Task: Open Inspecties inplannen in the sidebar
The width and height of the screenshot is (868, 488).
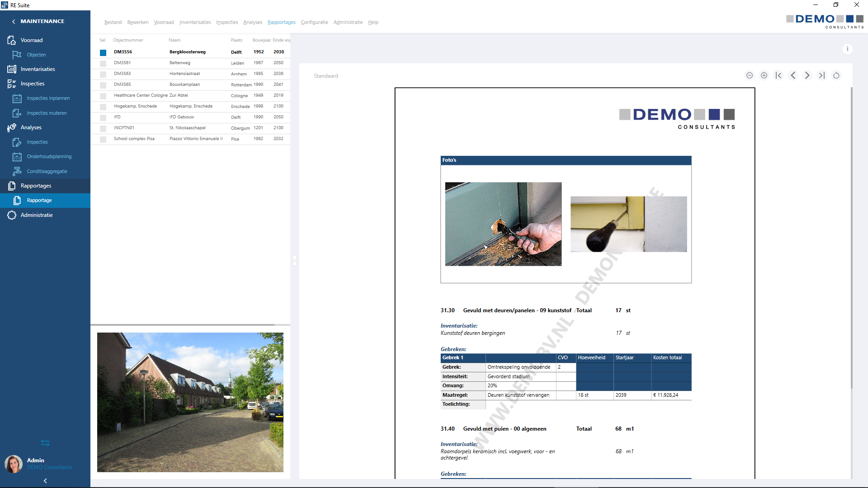Action: click(x=48, y=98)
